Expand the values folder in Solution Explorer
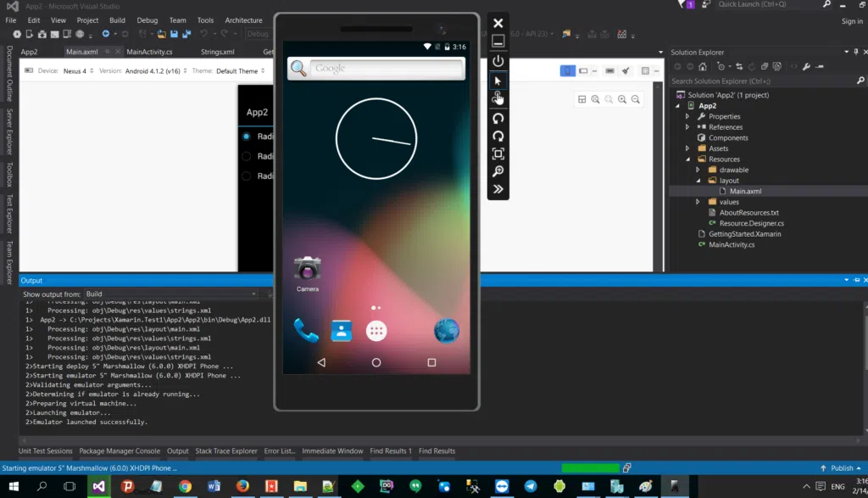This screenshot has width=868, height=498. [x=697, y=201]
